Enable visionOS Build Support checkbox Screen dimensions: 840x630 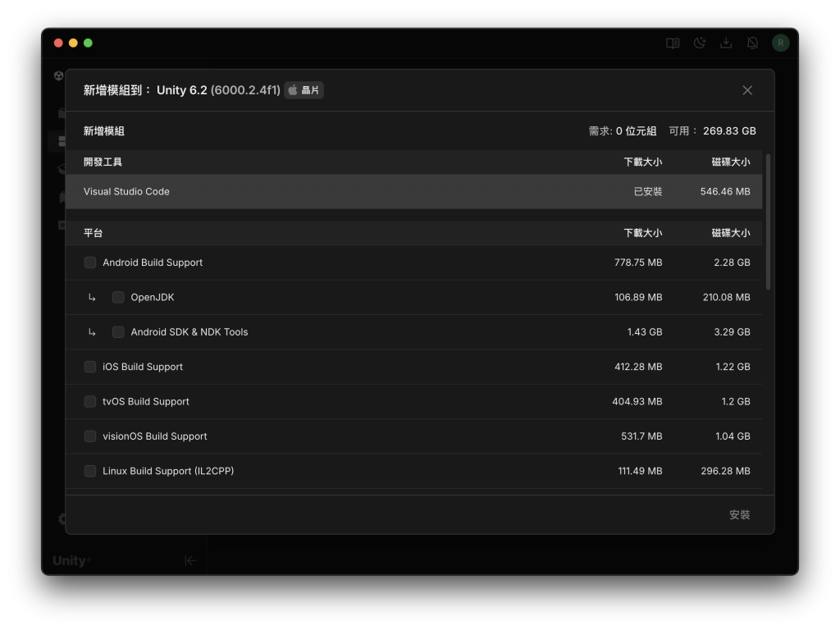[90, 436]
